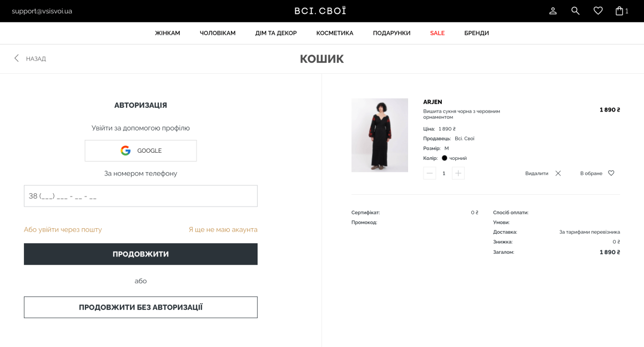The width and height of the screenshot is (644, 347).
Task: Add dress to favorites via heart icon
Action: click(x=611, y=173)
